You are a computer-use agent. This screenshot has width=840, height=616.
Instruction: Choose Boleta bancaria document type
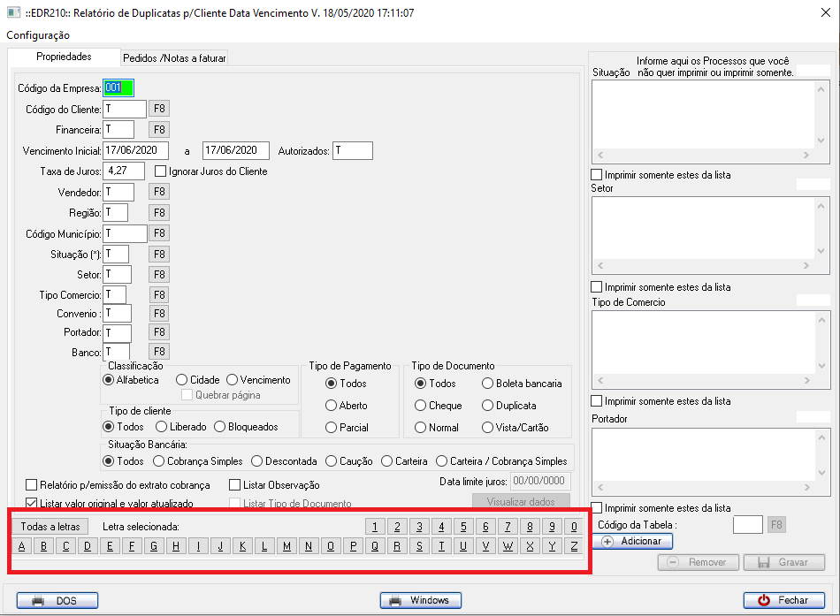click(488, 384)
